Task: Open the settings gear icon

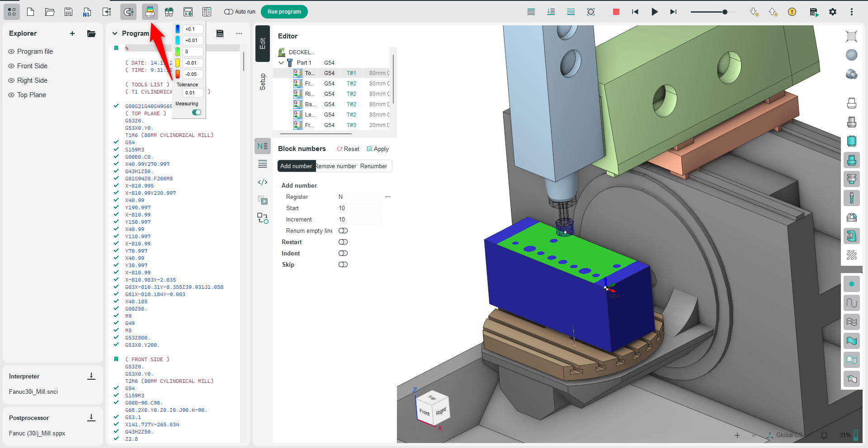Action: click(833, 12)
